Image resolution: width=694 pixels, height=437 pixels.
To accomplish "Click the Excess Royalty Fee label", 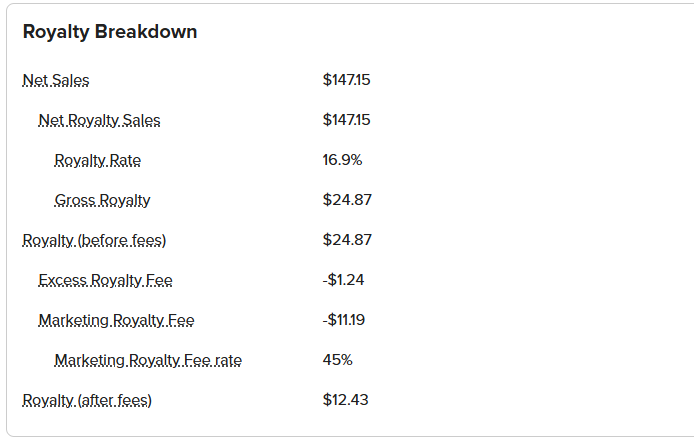I will 105,280.
